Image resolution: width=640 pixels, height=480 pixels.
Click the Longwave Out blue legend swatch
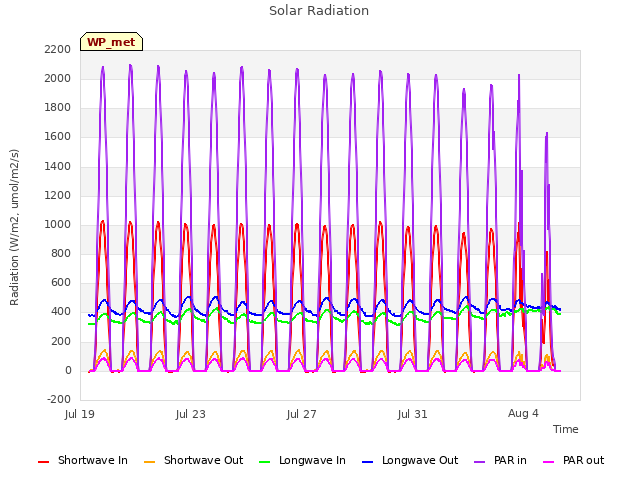coord(368,462)
